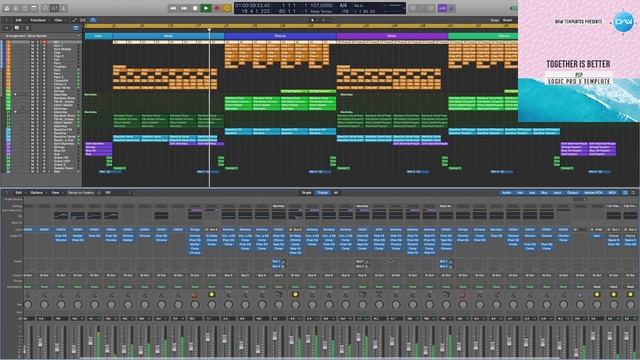The image size is (640, 360).
Task: Select the green Chorus arrangement marker
Action: (483, 36)
